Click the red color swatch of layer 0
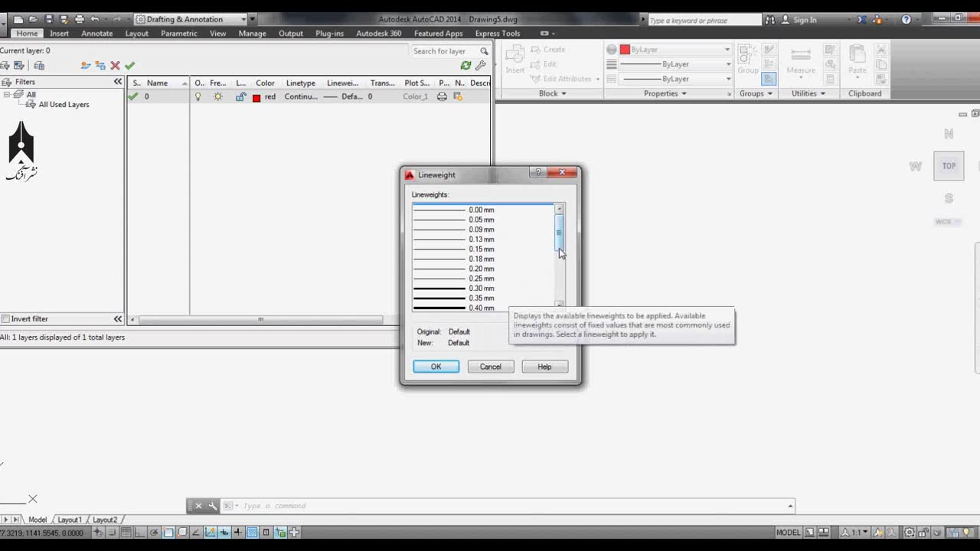 coord(256,98)
